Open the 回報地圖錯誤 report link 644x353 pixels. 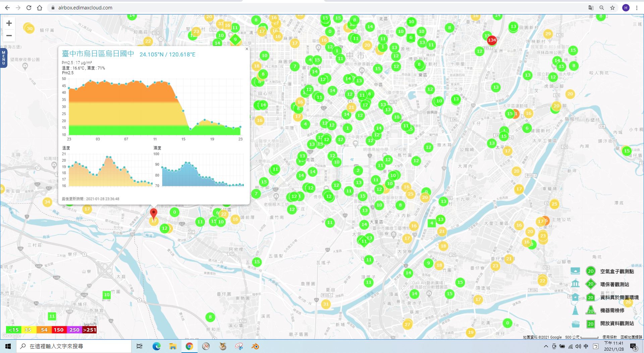pos(631,337)
